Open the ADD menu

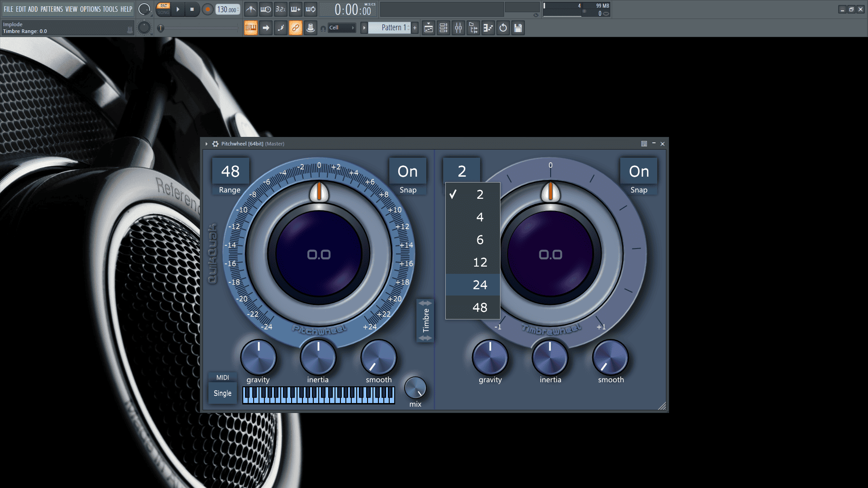(x=33, y=9)
